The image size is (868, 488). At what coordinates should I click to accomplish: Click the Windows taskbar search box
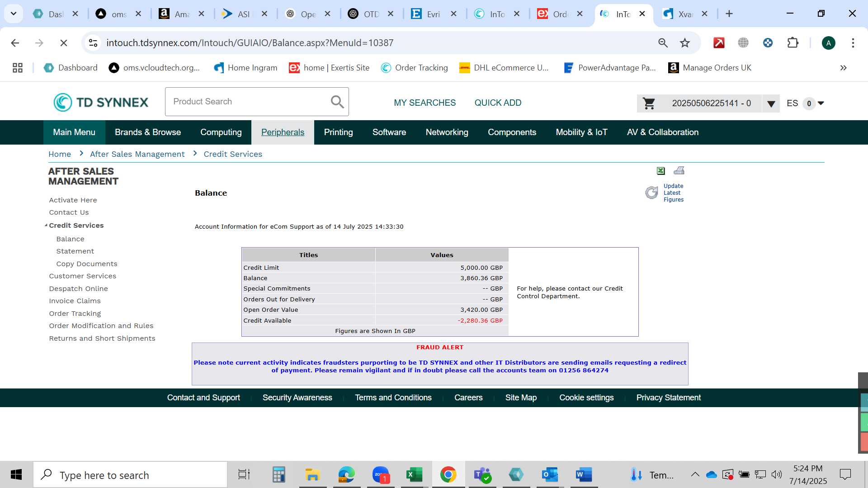pos(130,475)
